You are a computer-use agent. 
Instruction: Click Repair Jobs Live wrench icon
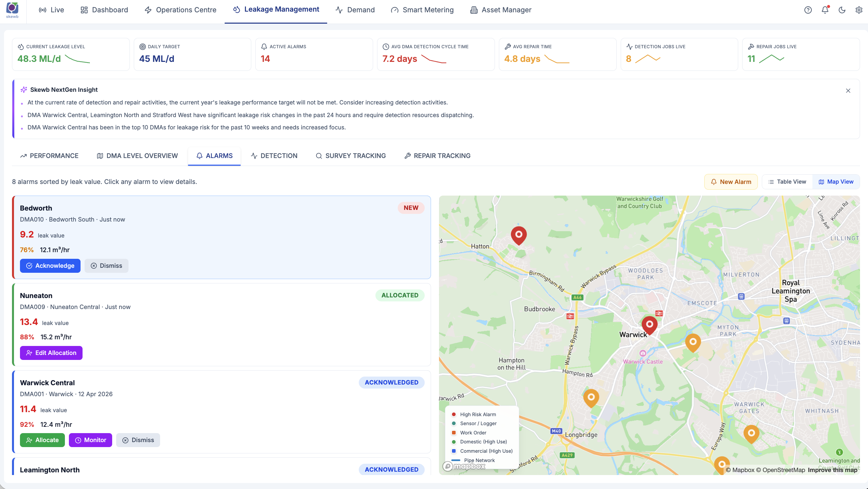tap(751, 47)
